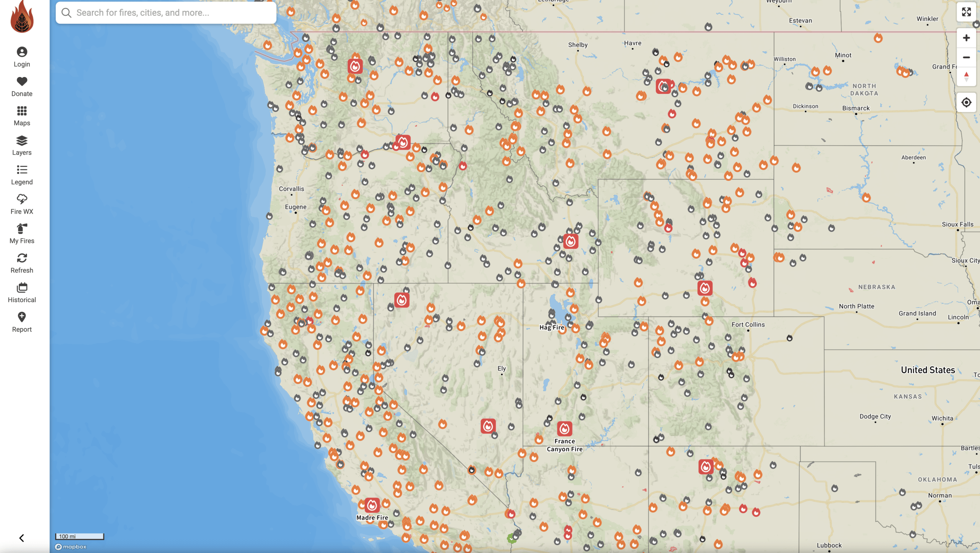Reset map bearing to north
The height and width of the screenshot is (553, 980).
(966, 77)
